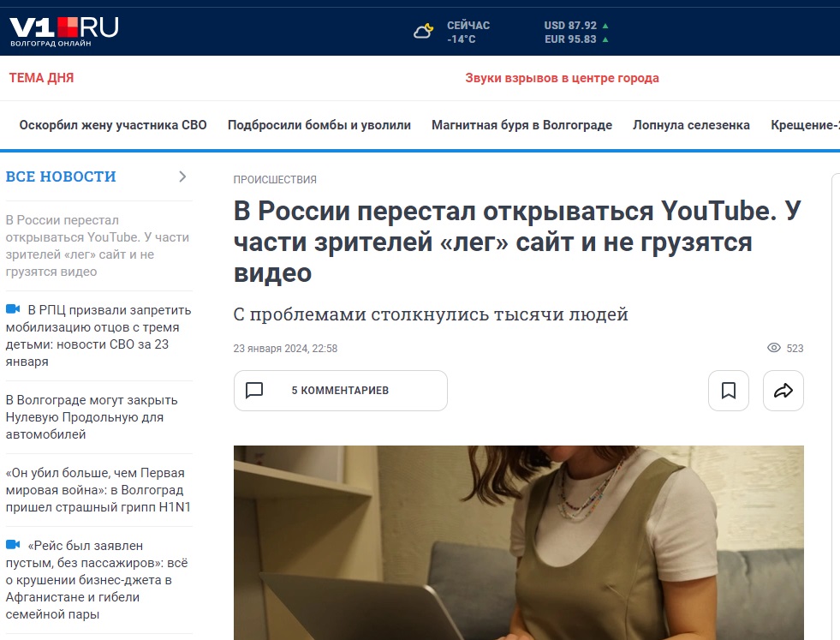The height and width of the screenshot is (640, 840).
Task: Click the EUR 95.83 exchange rate
Action: [570, 39]
